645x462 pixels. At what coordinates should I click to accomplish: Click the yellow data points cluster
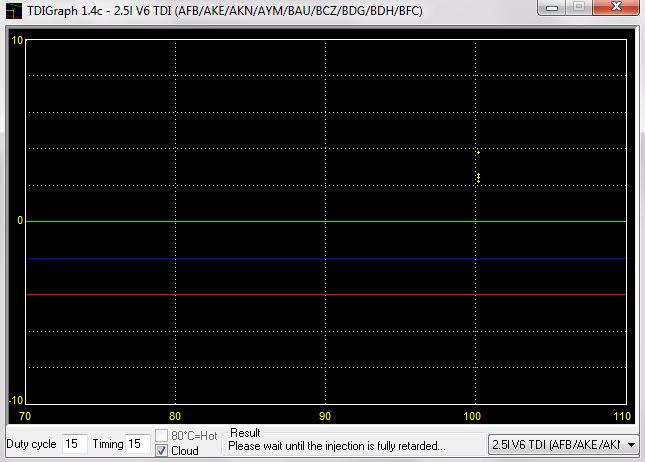tap(478, 177)
